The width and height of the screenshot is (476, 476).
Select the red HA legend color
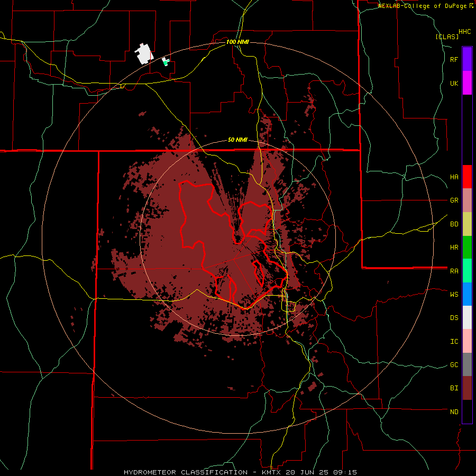[467, 177]
